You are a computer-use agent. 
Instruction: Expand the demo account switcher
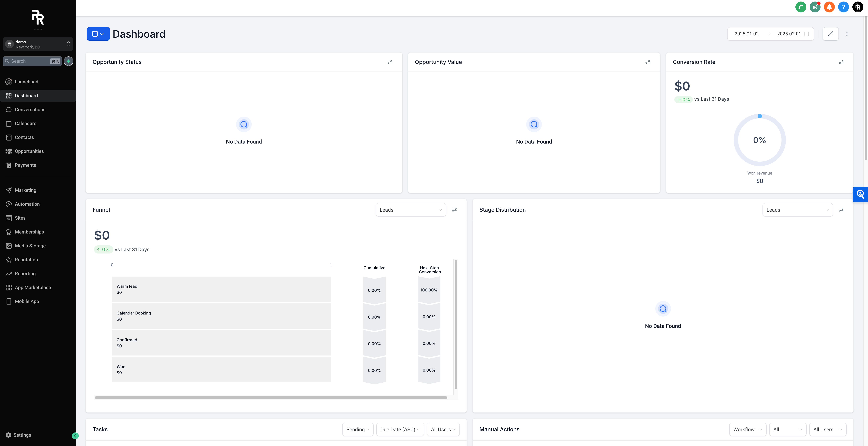(x=38, y=44)
